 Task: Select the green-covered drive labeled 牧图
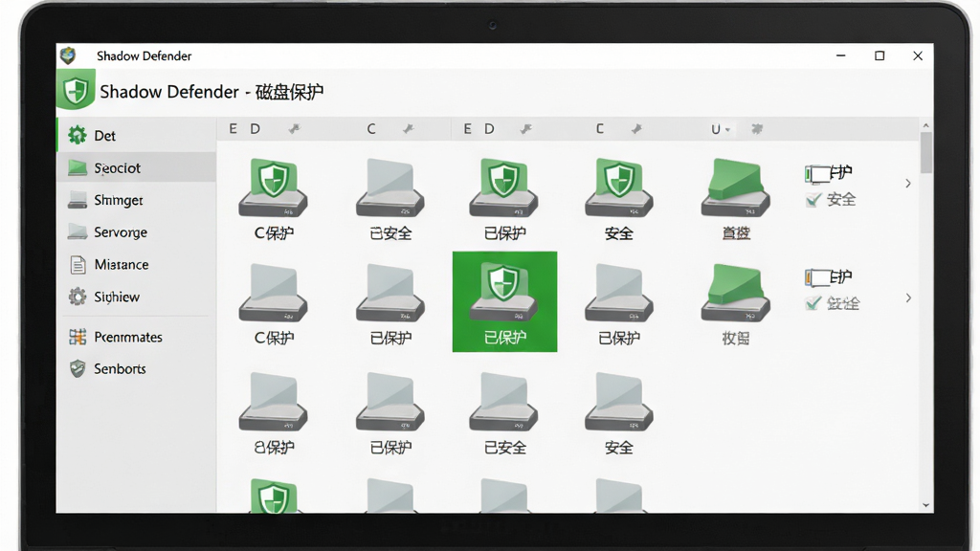pyautogui.click(x=736, y=303)
